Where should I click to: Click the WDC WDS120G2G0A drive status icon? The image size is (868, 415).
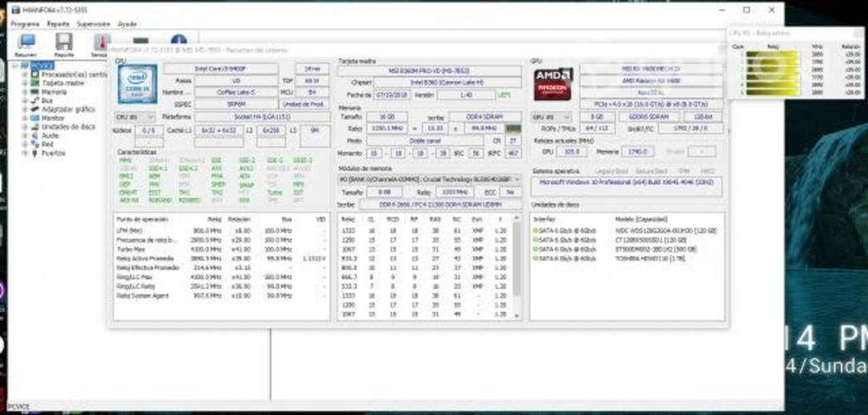point(535,230)
